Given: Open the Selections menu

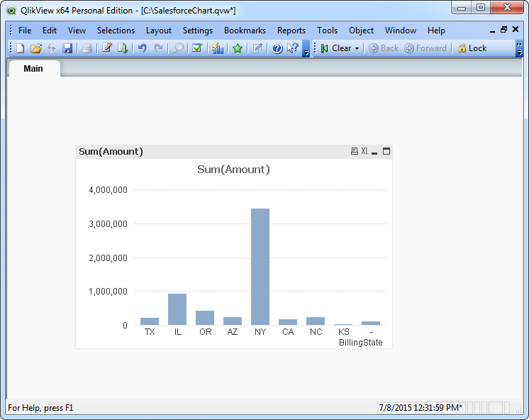Looking at the screenshot, I should [116, 31].
